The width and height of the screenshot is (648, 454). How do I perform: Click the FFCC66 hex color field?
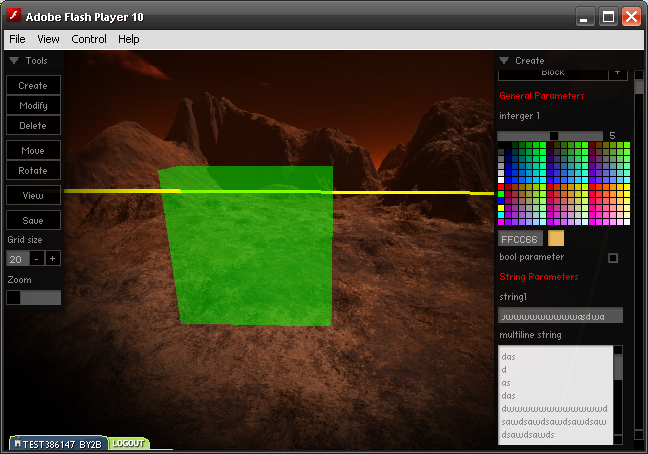(520, 239)
